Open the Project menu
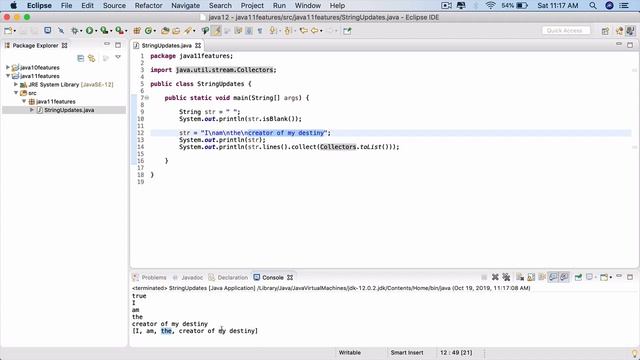This screenshot has height=360, width=640. click(252, 6)
